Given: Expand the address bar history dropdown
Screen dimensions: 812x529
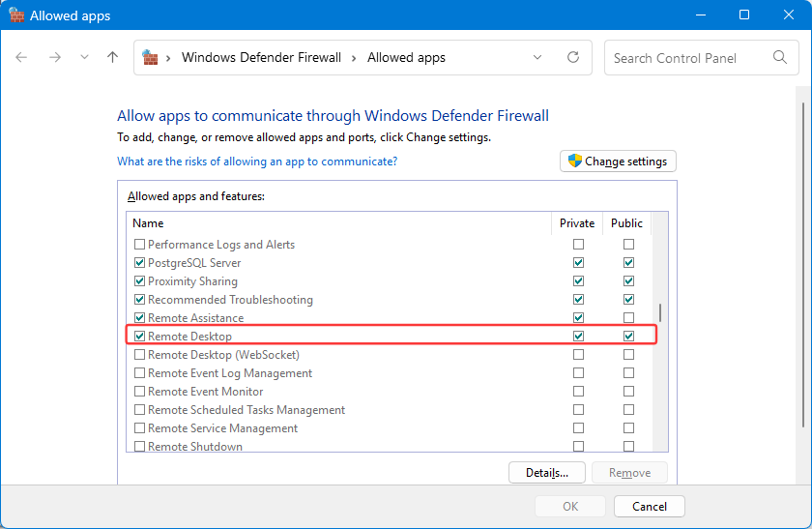Looking at the screenshot, I should click(x=538, y=58).
